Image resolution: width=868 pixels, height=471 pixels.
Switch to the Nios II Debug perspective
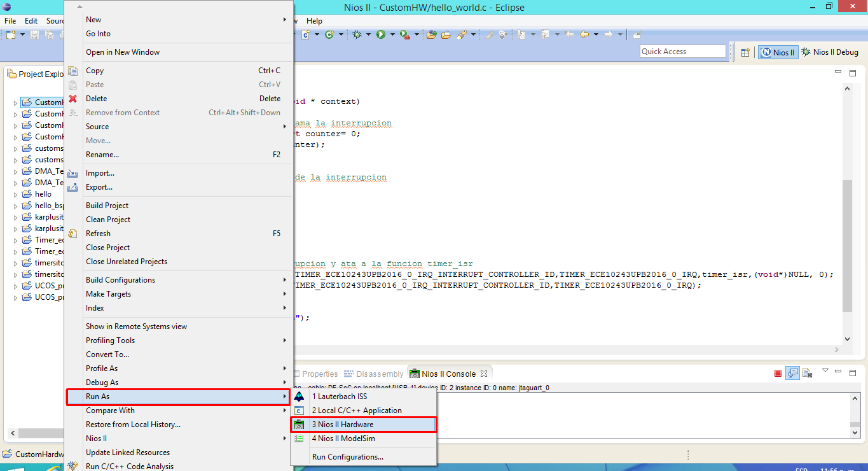pos(830,52)
